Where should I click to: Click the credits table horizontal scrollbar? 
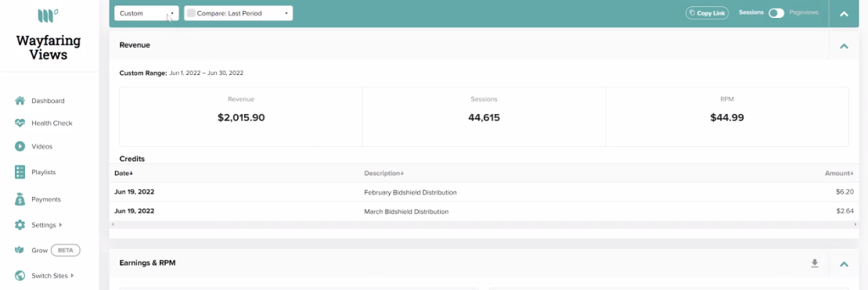483,225
